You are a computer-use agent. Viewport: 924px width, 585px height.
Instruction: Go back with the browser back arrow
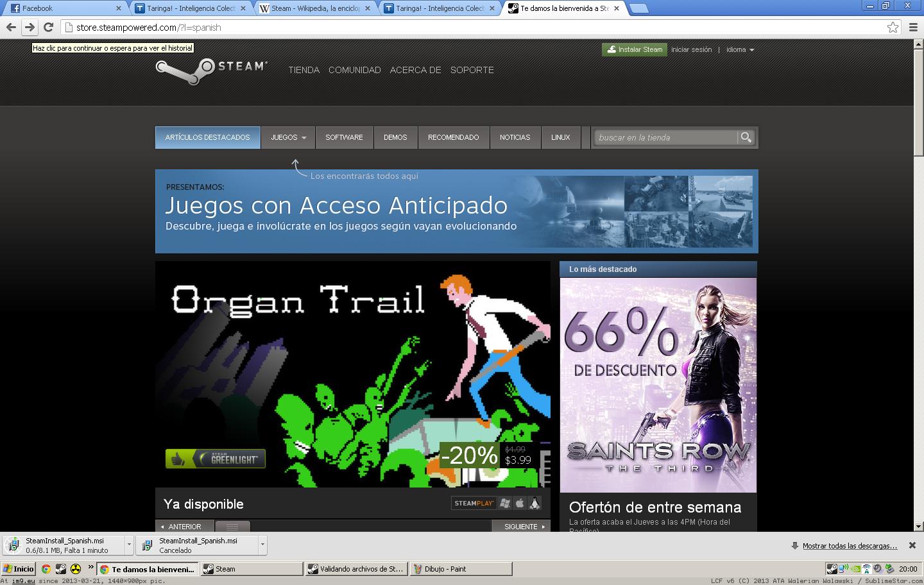(11, 27)
